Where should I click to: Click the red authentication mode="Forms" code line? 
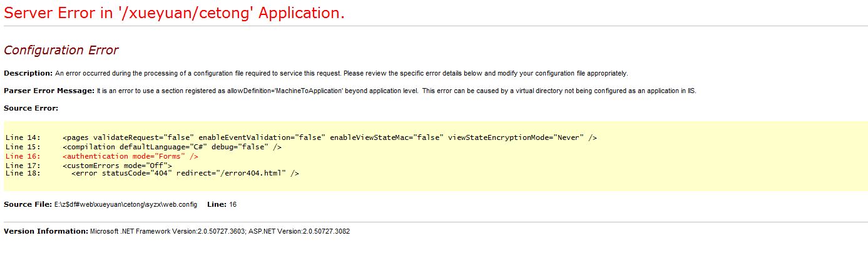coord(130,156)
